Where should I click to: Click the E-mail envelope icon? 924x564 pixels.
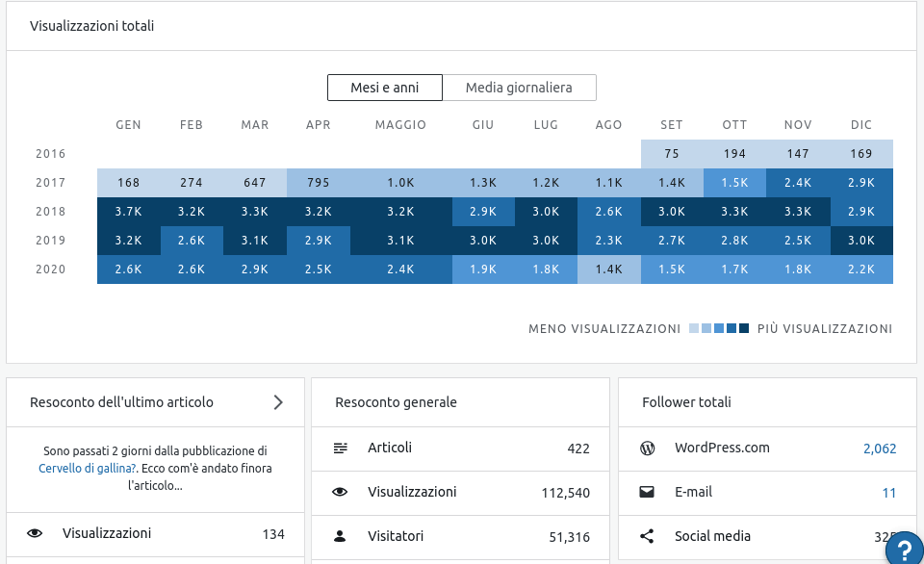click(x=648, y=492)
